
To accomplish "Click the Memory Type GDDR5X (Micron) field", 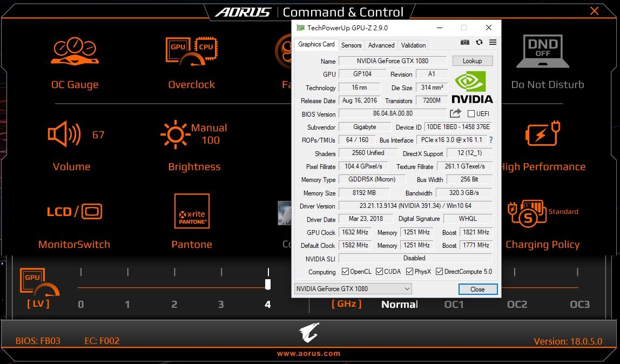I will click(x=372, y=179).
